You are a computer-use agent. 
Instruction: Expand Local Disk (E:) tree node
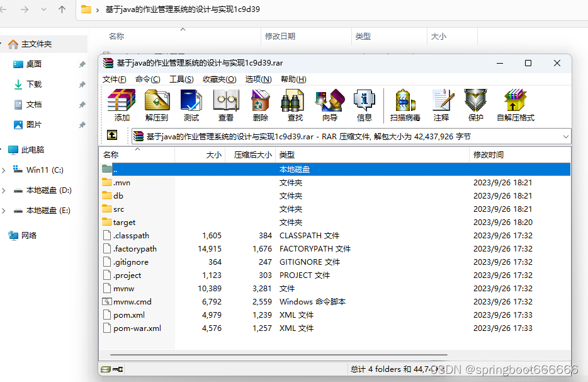coord(4,211)
